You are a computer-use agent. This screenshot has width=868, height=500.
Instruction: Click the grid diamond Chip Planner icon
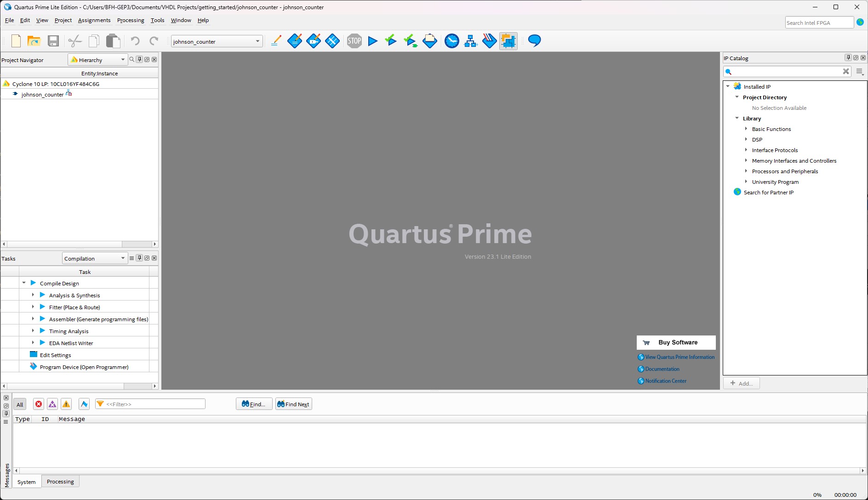pyautogui.click(x=332, y=41)
